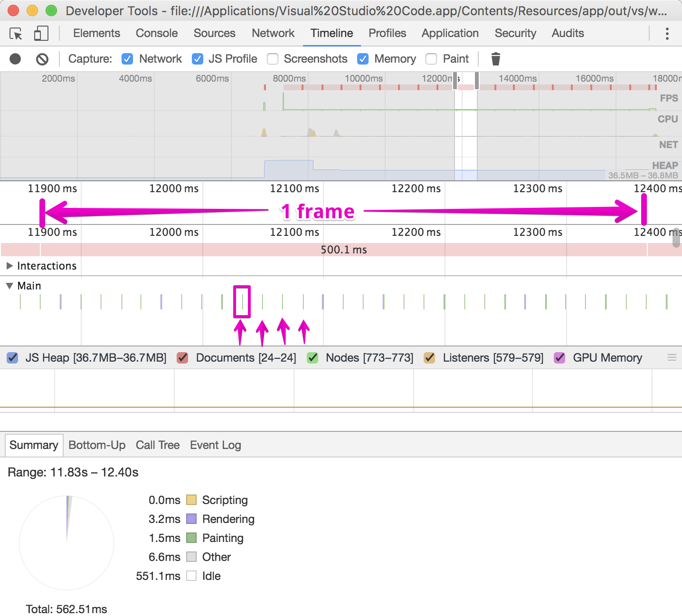
Task: Switch to the Bottom-Up tab
Action: pyautogui.click(x=97, y=445)
